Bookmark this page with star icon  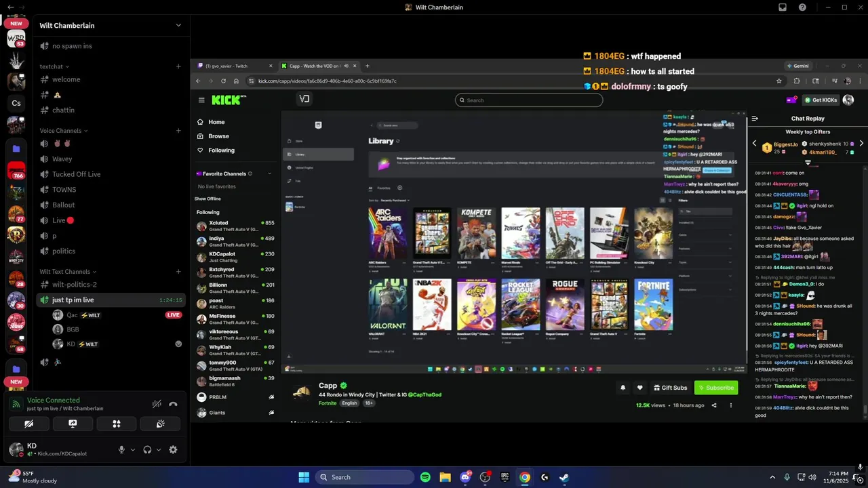point(779,81)
